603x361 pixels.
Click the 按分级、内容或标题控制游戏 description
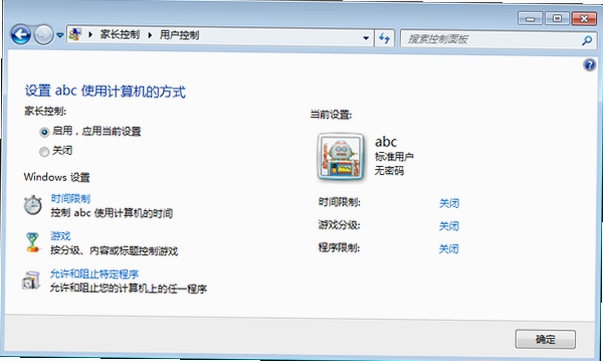pyautogui.click(x=114, y=251)
